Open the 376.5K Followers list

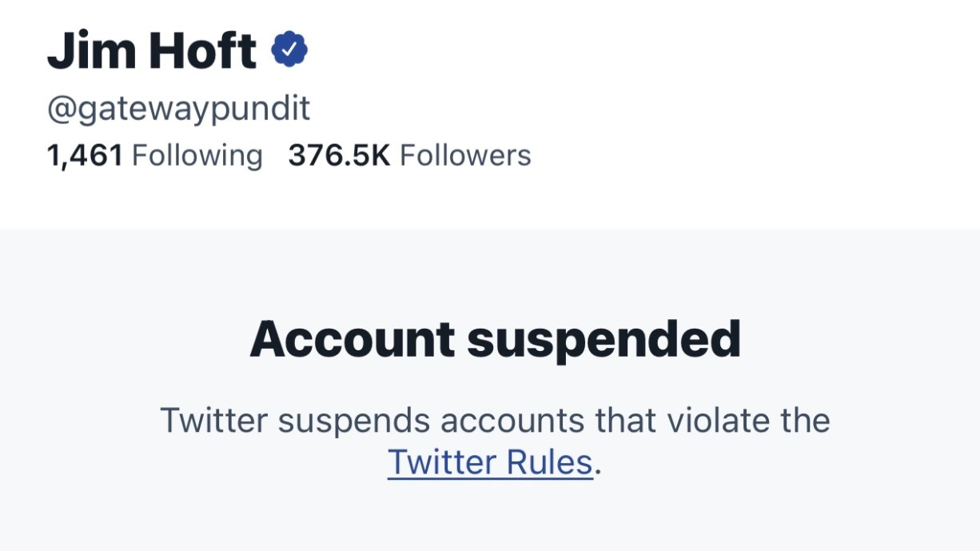[x=409, y=155]
